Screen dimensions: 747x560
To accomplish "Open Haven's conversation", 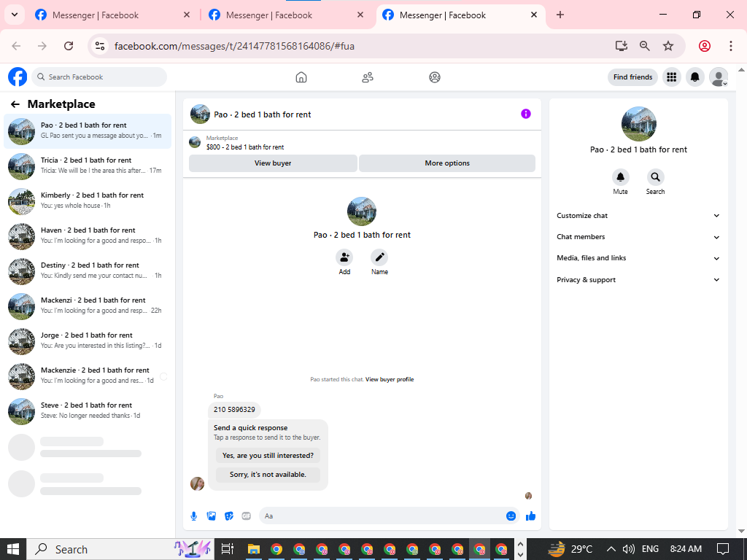I will [88, 236].
